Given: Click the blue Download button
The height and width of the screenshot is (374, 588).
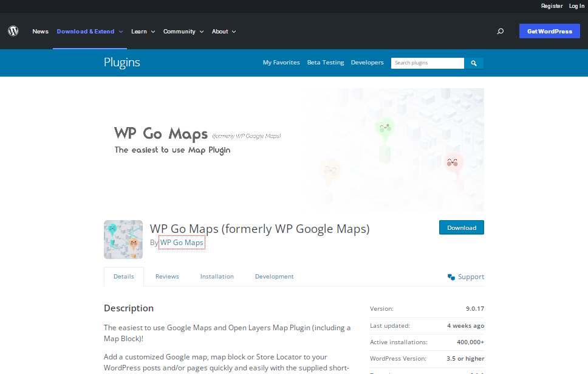Looking at the screenshot, I should pos(462,227).
